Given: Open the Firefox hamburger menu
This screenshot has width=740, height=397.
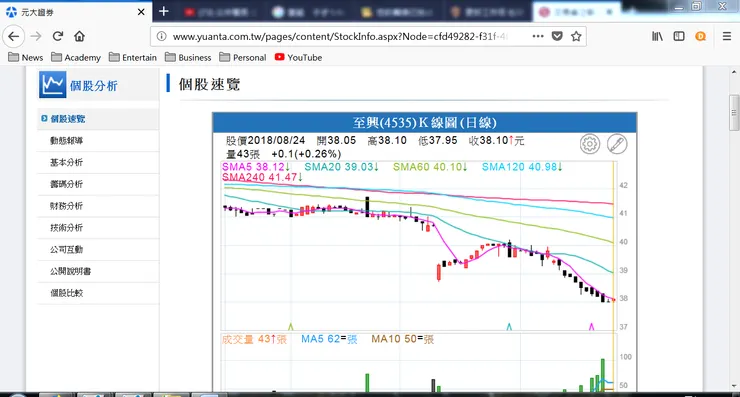Looking at the screenshot, I should [727, 36].
